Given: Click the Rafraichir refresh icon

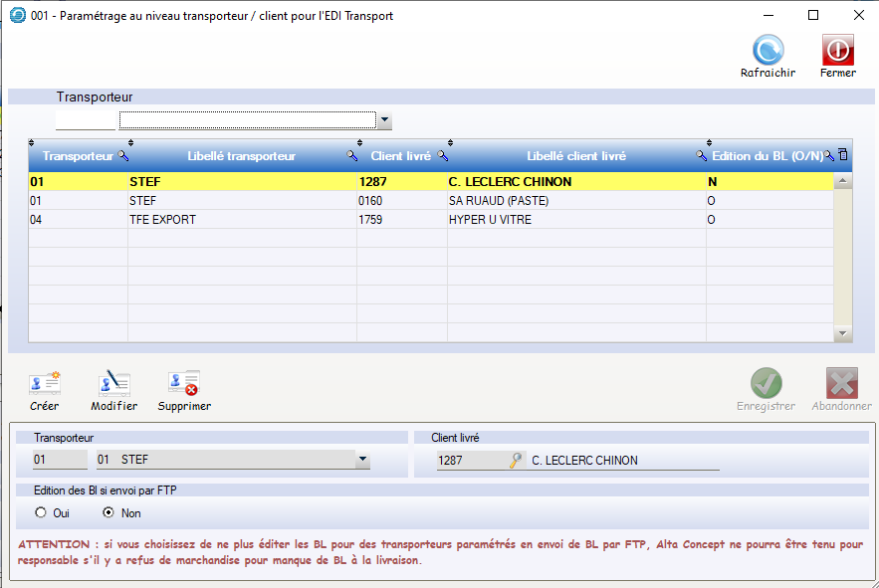Looking at the screenshot, I should tap(768, 51).
